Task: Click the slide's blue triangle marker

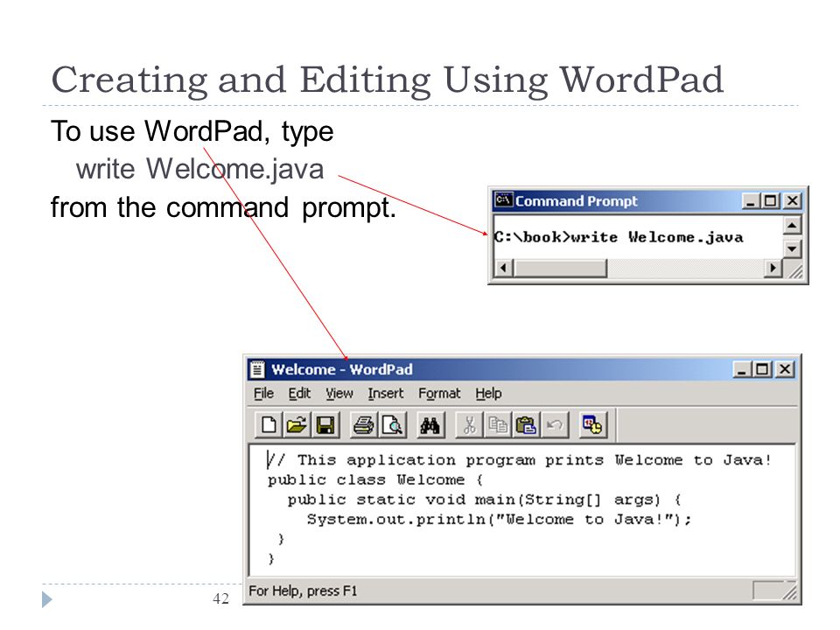Action: (x=47, y=598)
